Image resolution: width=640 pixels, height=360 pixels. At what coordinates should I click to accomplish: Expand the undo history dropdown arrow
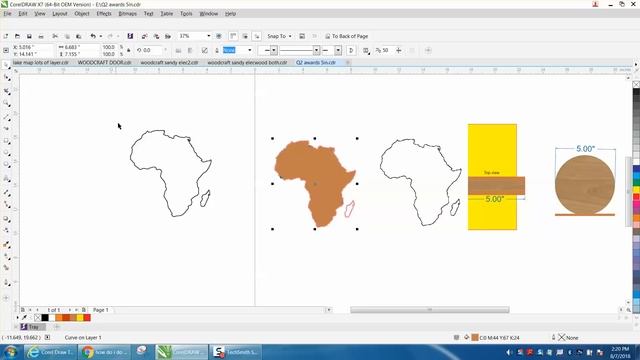101,36
